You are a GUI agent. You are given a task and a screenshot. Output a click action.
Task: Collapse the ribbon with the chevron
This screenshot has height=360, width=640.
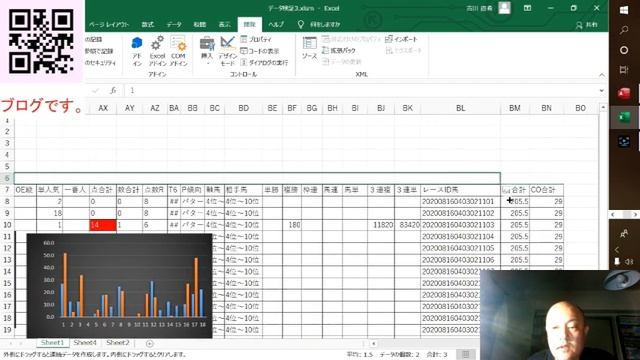602,75
